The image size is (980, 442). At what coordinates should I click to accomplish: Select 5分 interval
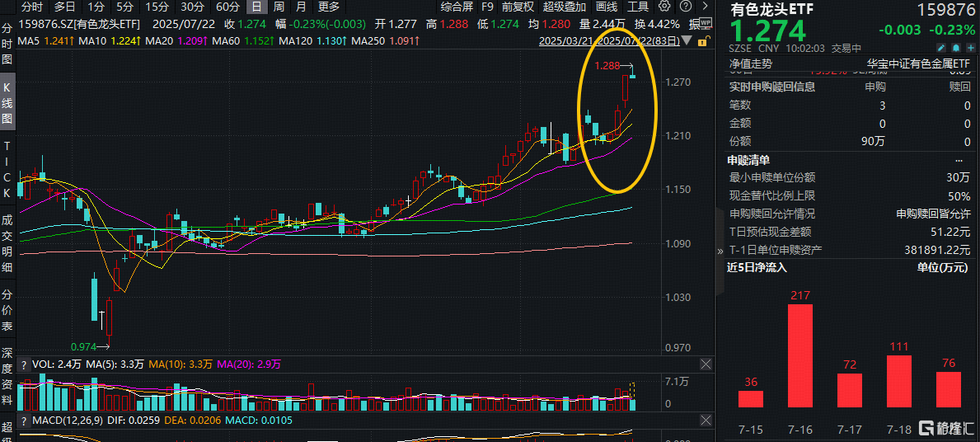125,7
